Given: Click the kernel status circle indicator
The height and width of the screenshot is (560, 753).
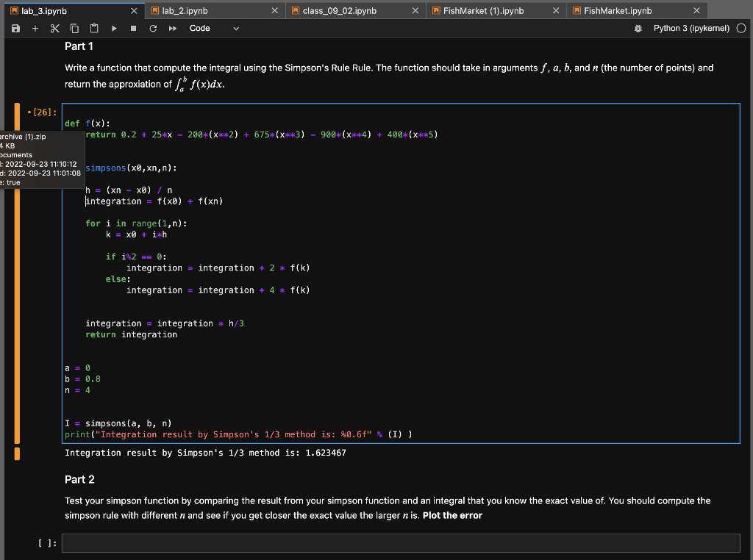Looking at the screenshot, I should coord(740,29).
